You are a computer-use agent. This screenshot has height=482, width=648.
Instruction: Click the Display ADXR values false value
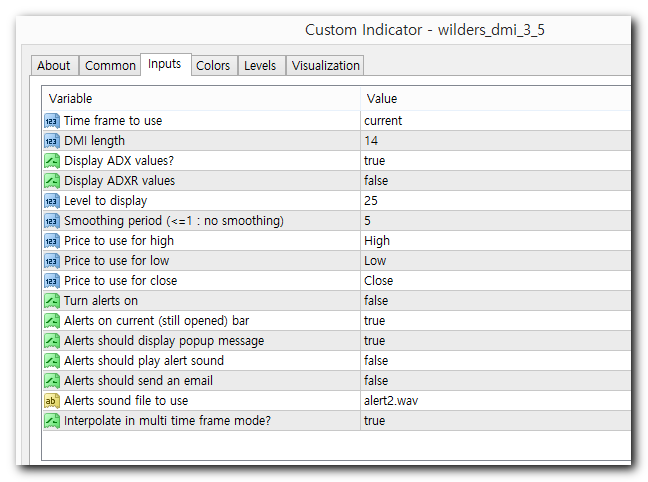[376, 181]
